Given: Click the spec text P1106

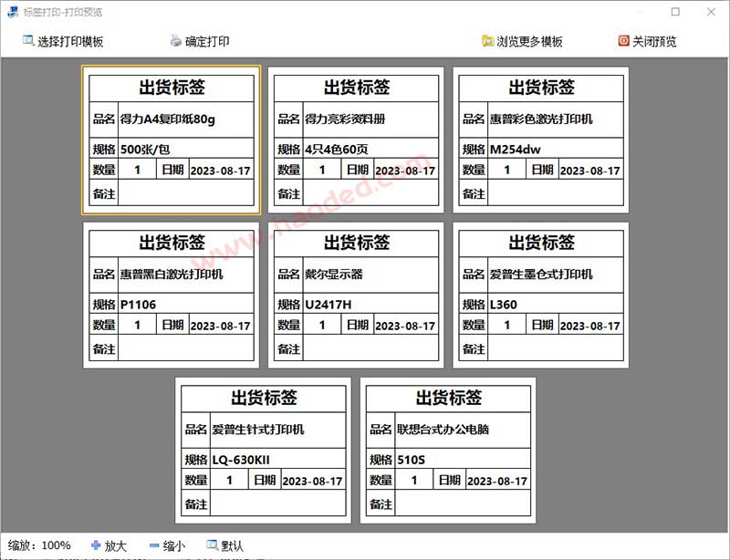Looking at the screenshot, I should (138, 305).
